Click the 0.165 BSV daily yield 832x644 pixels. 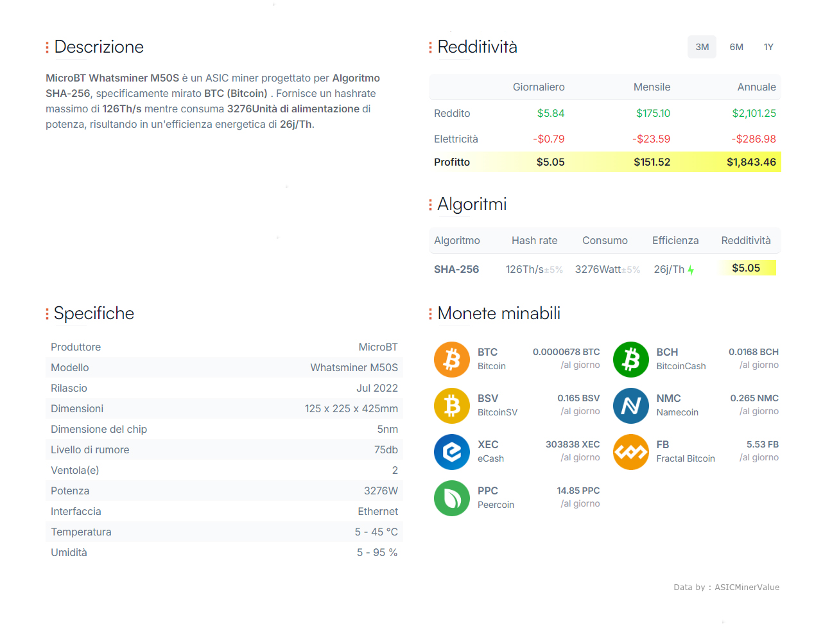pos(578,398)
